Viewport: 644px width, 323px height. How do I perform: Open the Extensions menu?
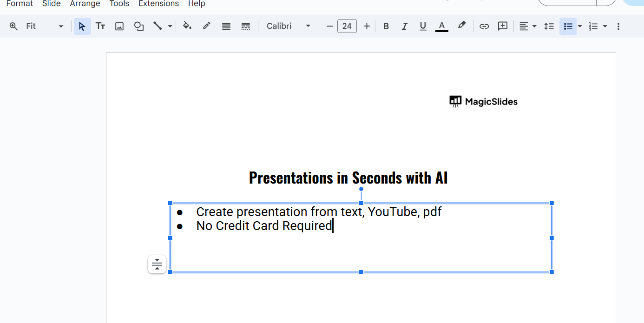pos(158,4)
